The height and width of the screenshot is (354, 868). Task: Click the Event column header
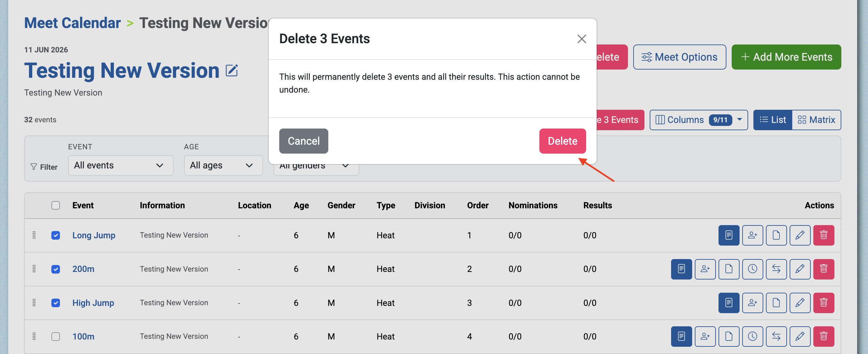(83, 205)
